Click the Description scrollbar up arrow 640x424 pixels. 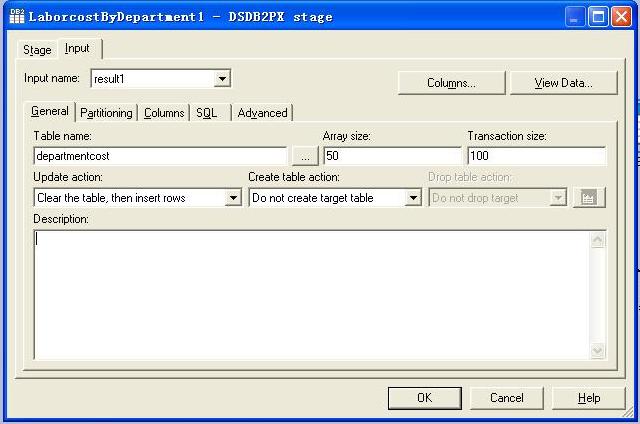click(597, 240)
